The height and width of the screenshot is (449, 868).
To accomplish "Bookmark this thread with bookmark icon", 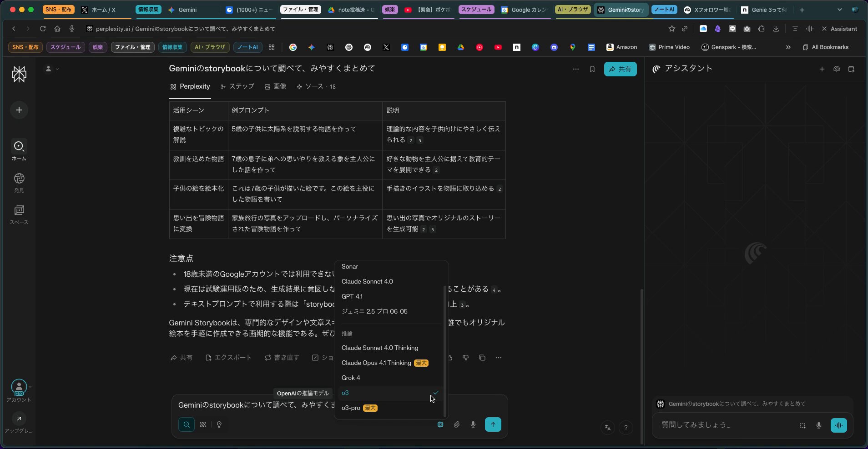I will [592, 69].
